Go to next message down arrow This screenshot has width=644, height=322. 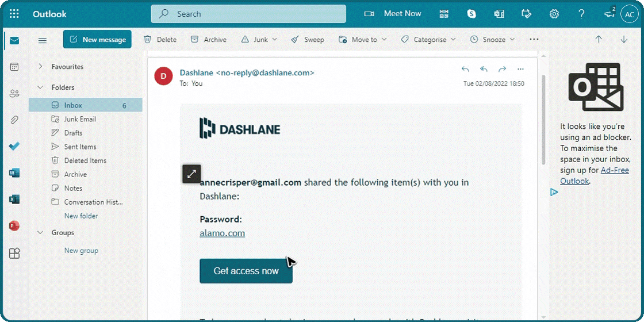[624, 40]
